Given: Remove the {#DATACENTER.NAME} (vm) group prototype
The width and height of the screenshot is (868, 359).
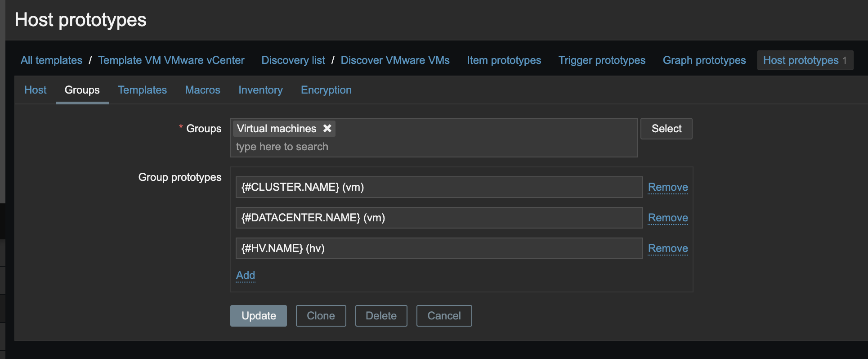Looking at the screenshot, I should point(668,218).
